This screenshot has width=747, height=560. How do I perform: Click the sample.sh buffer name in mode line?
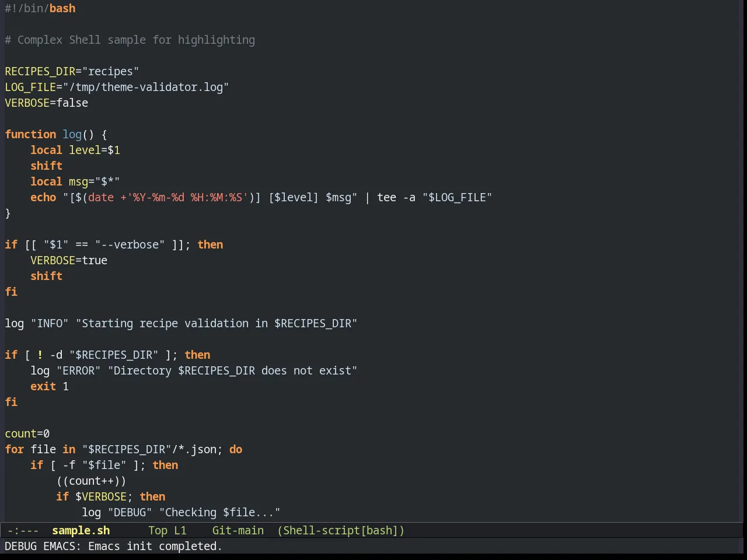[x=81, y=530]
